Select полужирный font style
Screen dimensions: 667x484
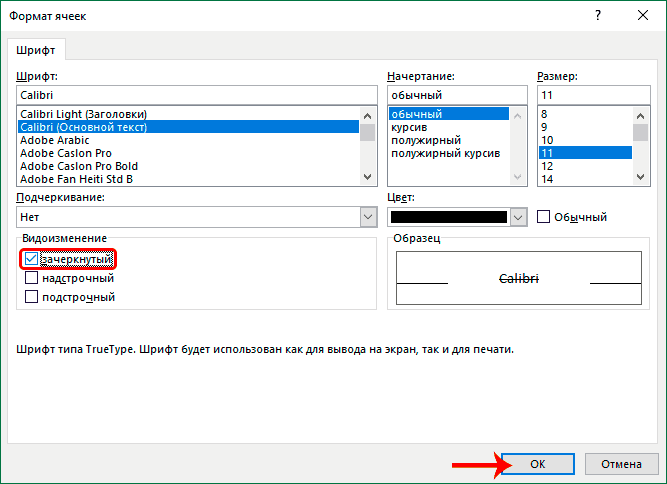coord(449,140)
